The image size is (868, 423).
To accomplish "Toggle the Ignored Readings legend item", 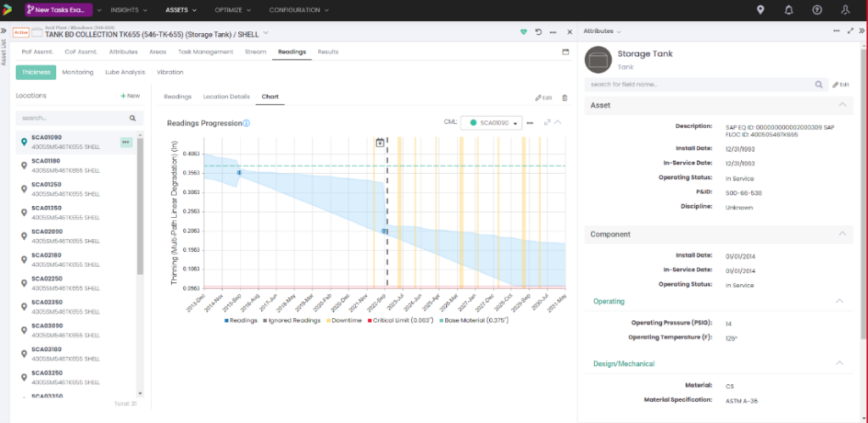I will [x=292, y=320].
